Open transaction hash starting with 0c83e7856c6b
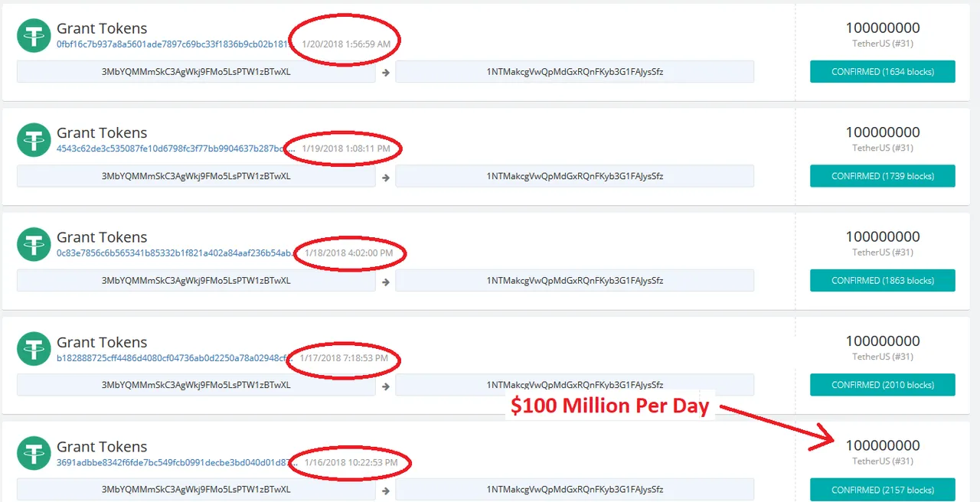This screenshot has height=502, width=980. pos(175,253)
